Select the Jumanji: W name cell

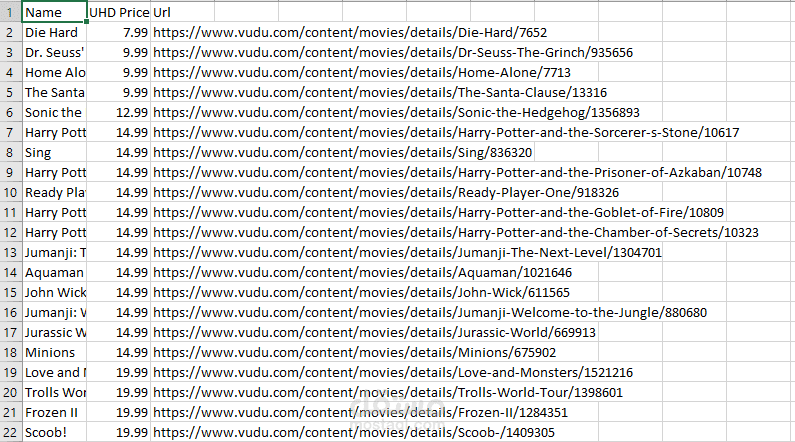(54, 312)
